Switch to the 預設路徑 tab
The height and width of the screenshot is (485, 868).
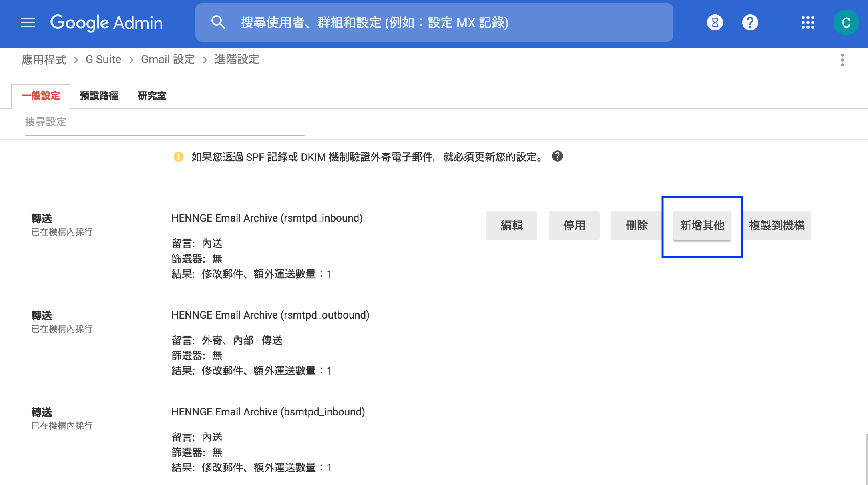(x=99, y=96)
